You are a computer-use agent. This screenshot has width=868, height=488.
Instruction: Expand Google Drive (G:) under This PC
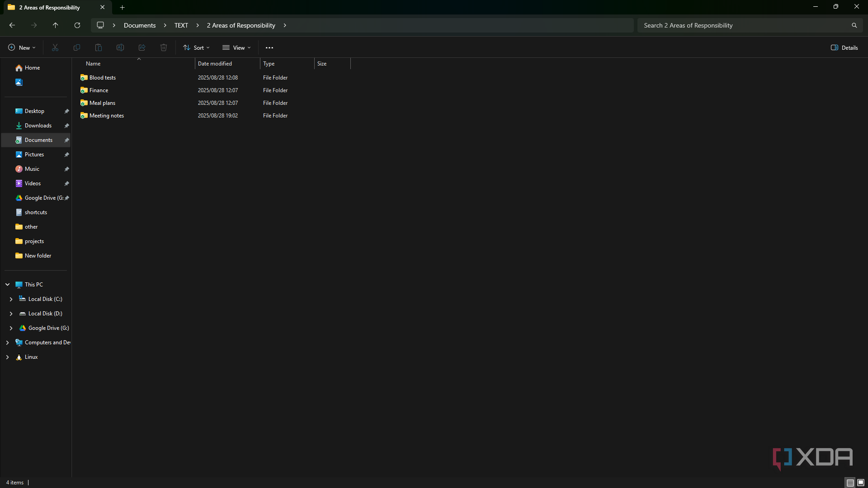(11, 328)
